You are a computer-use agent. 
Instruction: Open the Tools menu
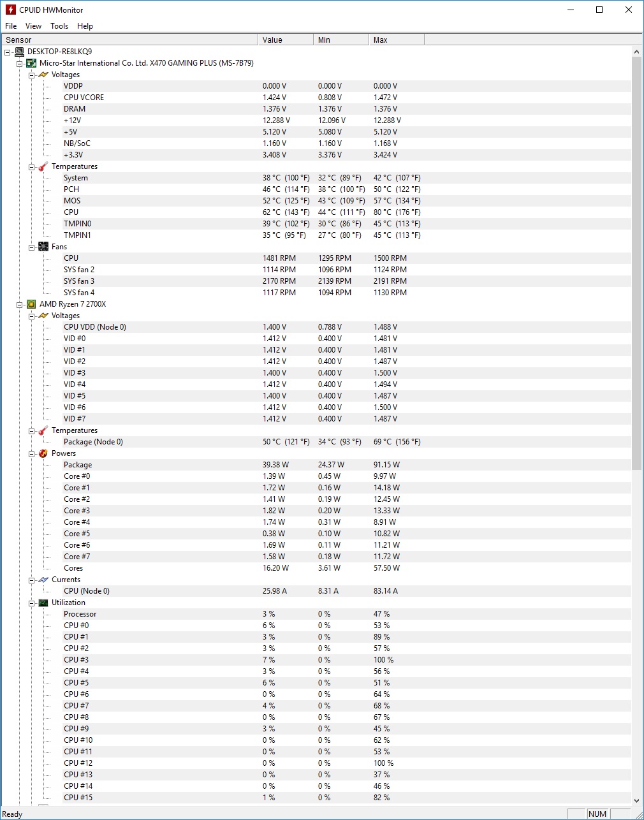[59, 26]
